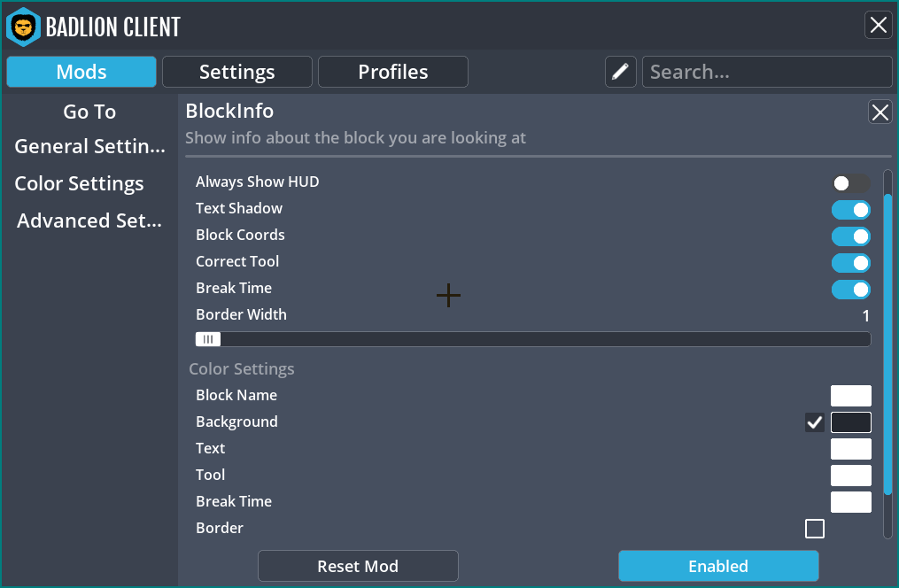The image size is (899, 588).
Task: Enable Always Show HUD toggle
Action: coord(851,183)
